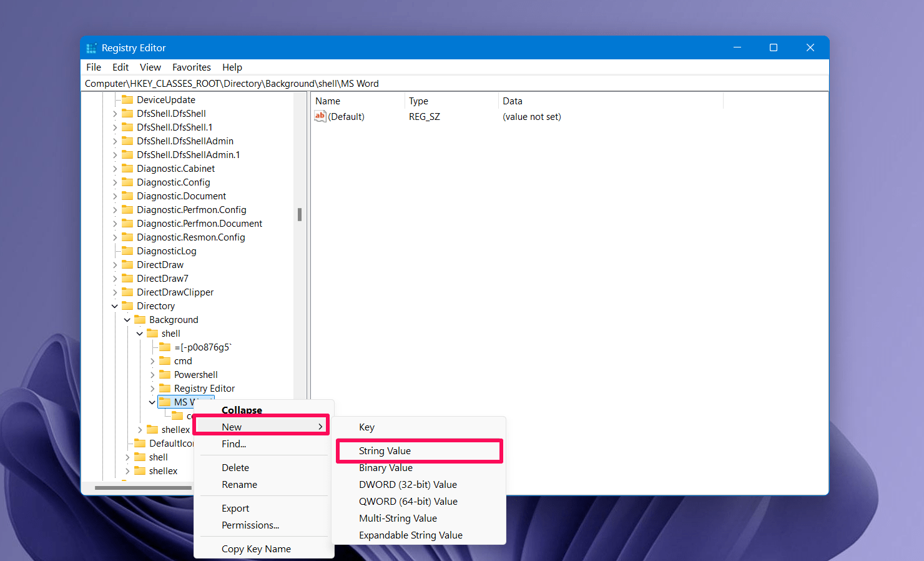Click the Name column header
924x561 pixels.
(358, 101)
